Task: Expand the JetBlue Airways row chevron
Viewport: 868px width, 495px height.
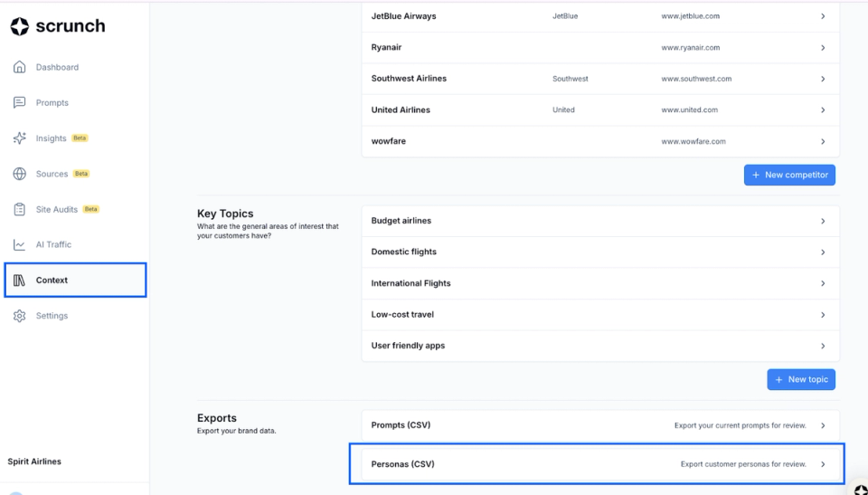Action: (x=823, y=16)
